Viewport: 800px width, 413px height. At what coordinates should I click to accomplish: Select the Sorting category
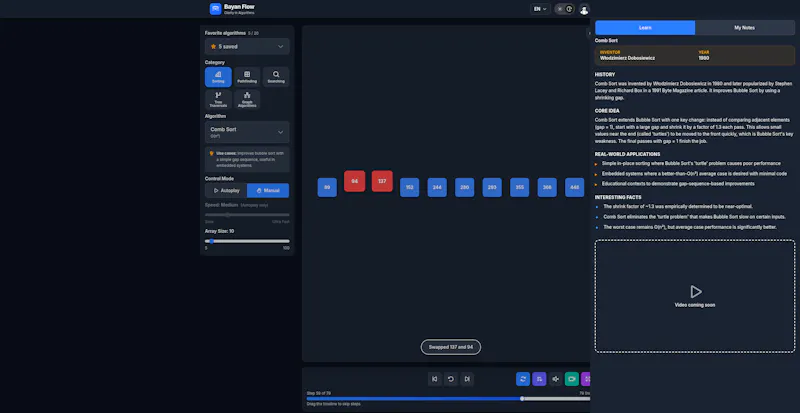click(x=218, y=77)
